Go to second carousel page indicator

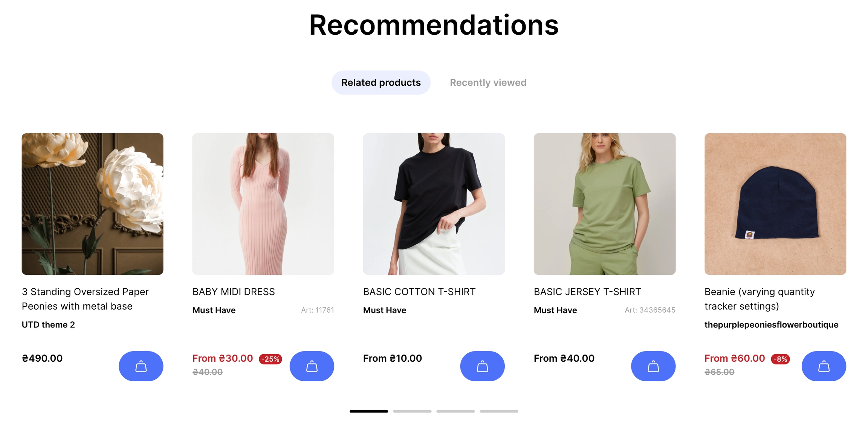pos(412,411)
